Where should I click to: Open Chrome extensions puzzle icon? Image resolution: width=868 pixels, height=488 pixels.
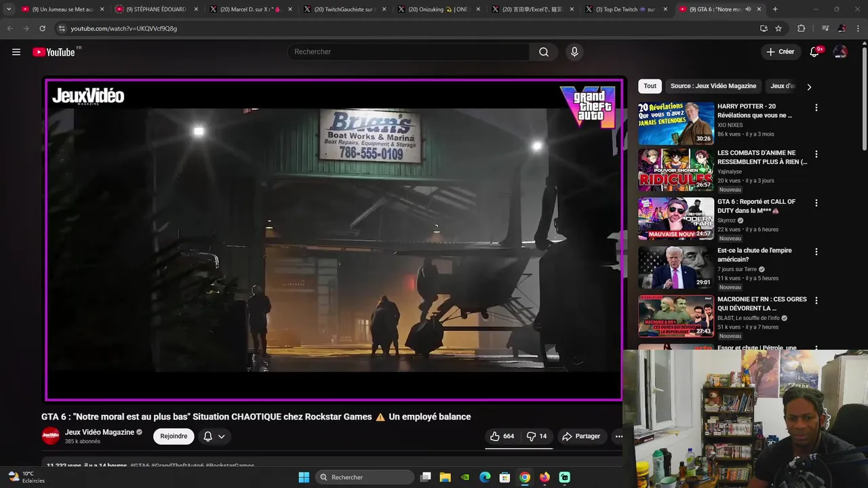pos(802,28)
